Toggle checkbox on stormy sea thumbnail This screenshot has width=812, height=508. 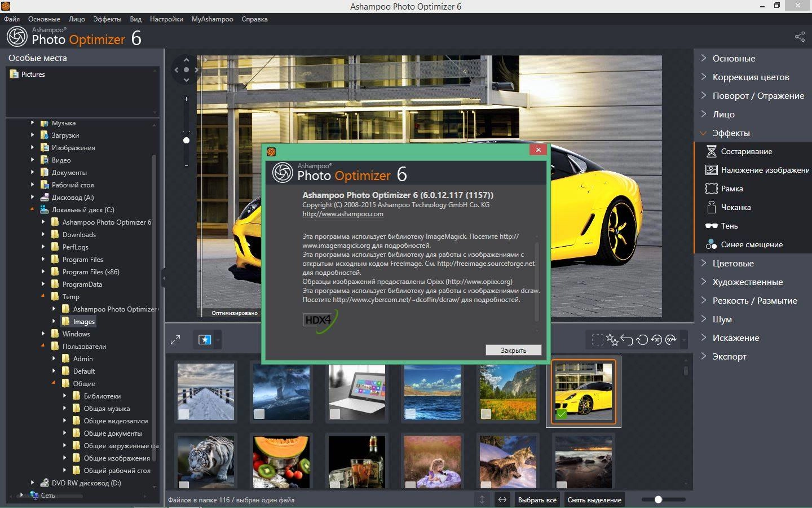259,414
